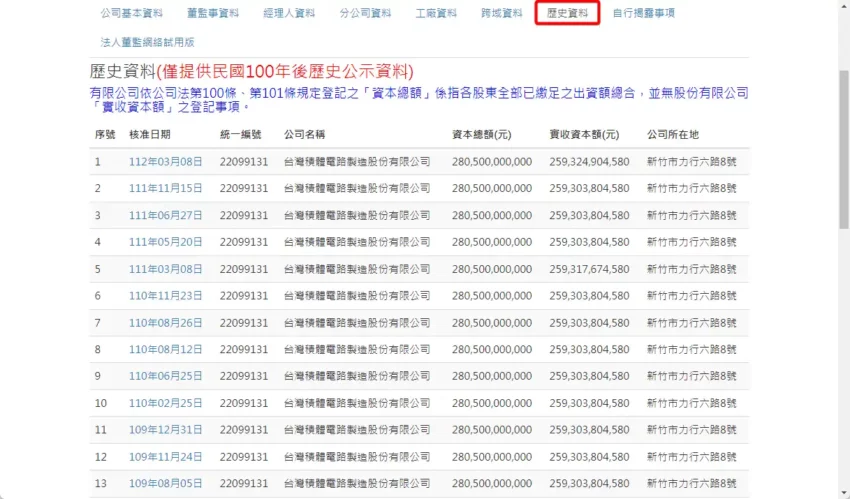Select 資本總額 in row 10
850x499 pixels.
point(492,403)
